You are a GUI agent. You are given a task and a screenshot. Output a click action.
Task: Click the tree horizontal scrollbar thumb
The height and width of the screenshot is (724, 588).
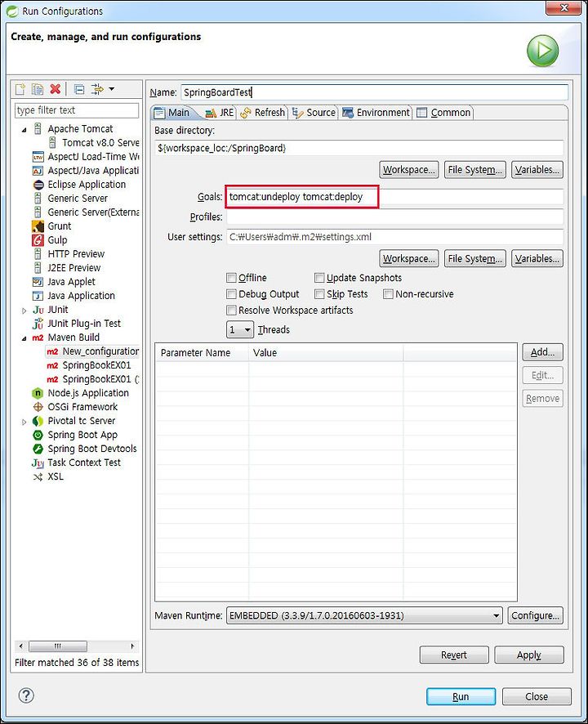click(x=58, y=646)
